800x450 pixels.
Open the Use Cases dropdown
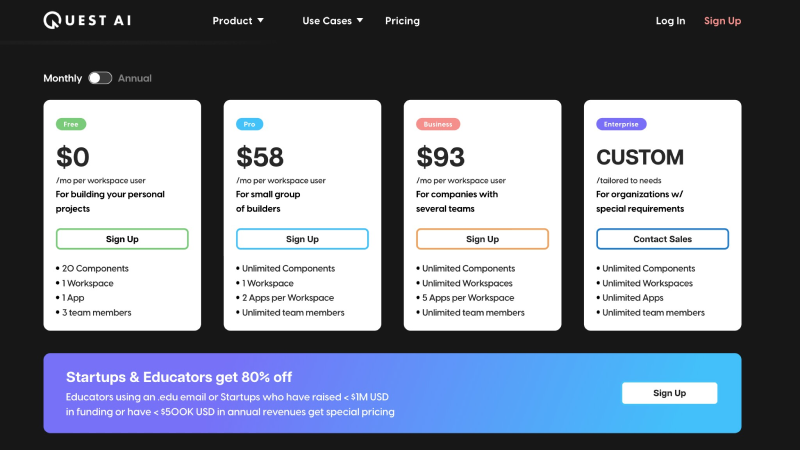point(332,20)
